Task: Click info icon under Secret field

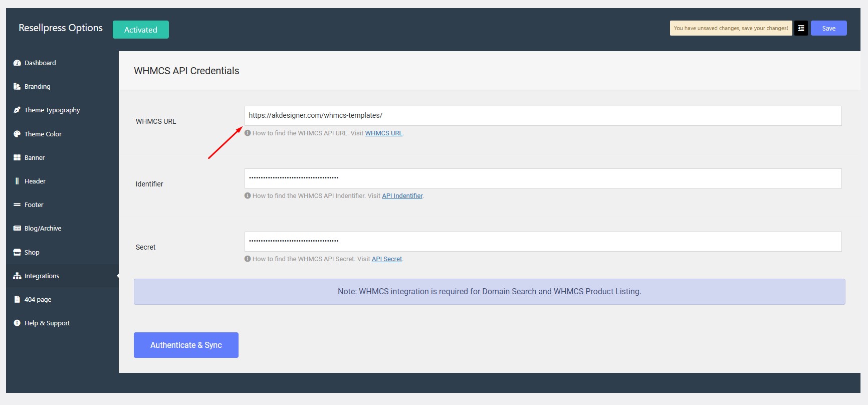Action: (248, 259)
